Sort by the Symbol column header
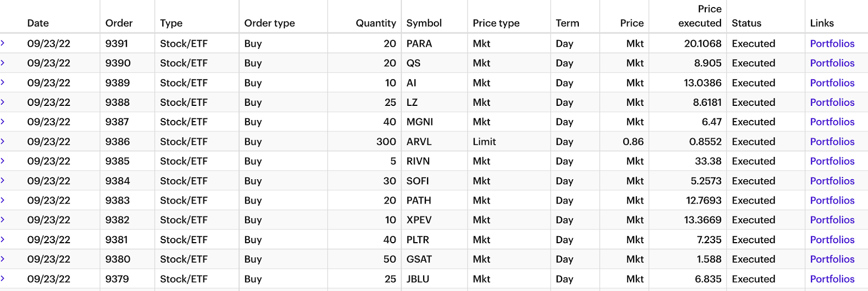 (424, 23)
